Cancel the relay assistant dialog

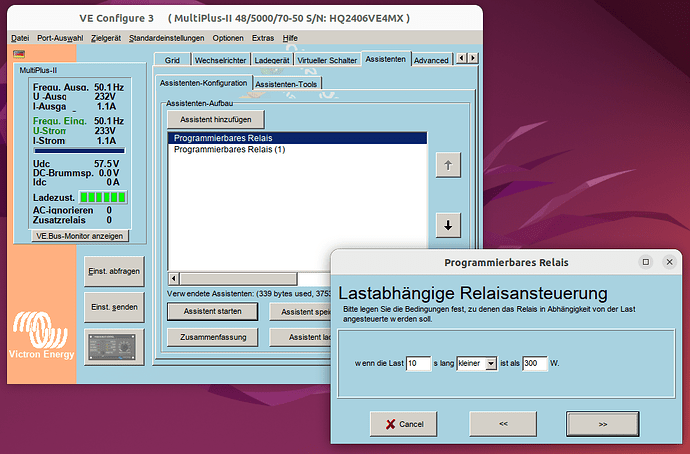coord(404,424)
